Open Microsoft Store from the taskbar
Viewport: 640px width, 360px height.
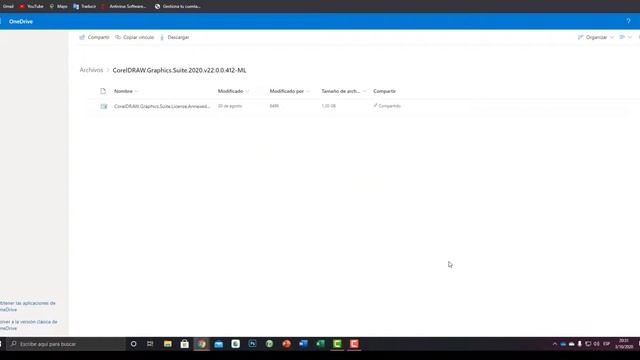point(184,344)
